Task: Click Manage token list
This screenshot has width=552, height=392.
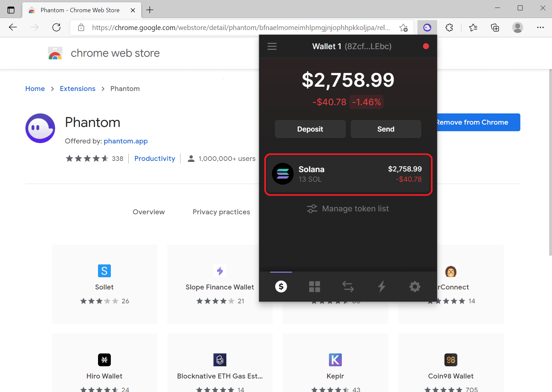Action: [348, 209]
